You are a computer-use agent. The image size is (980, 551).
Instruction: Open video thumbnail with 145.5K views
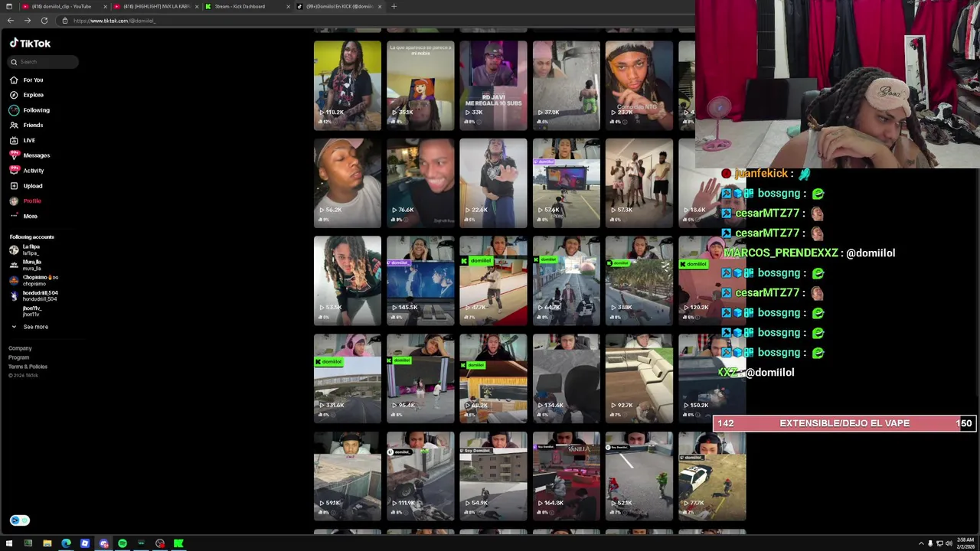coord(420,281)
